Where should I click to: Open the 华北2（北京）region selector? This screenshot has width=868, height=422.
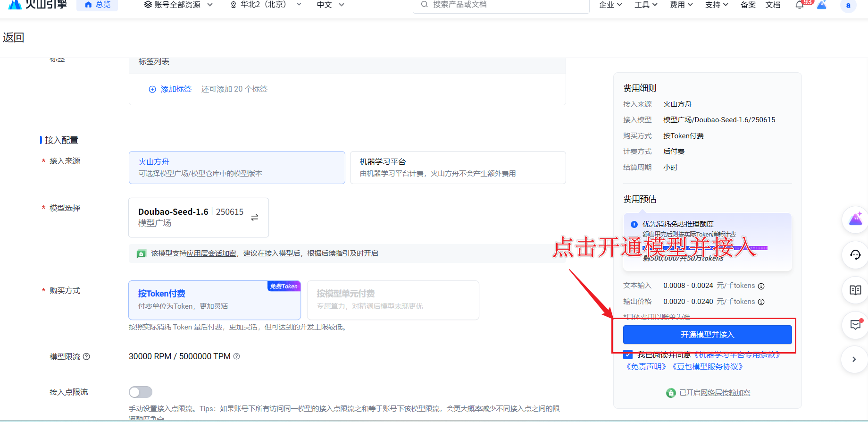pyautogui.click(x=266, y=5)
